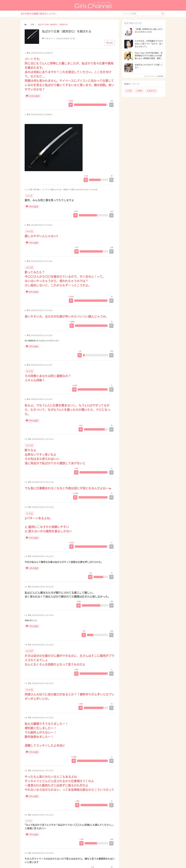Upvote the katana image comment

click(x=86, y=180)
